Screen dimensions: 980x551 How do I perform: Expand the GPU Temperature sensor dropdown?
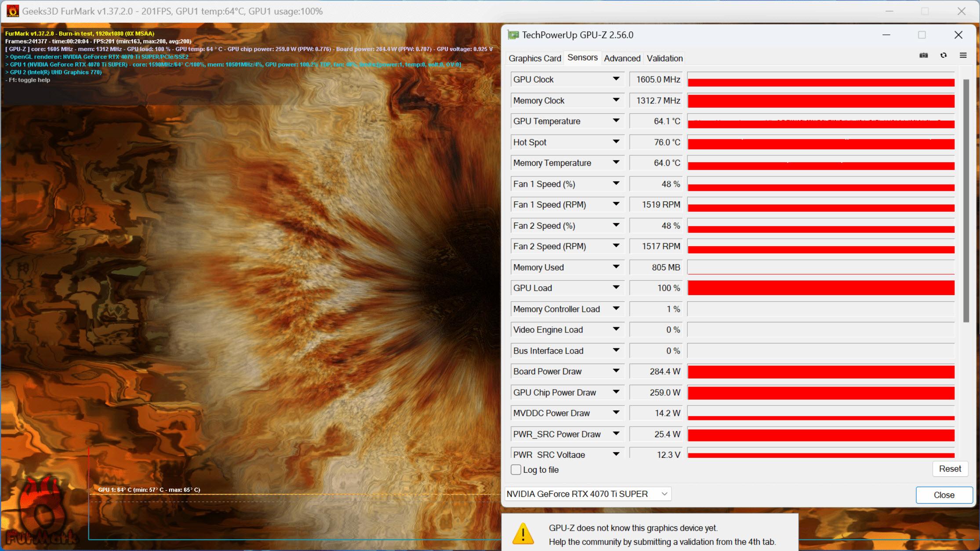click(x=617, y=121)
